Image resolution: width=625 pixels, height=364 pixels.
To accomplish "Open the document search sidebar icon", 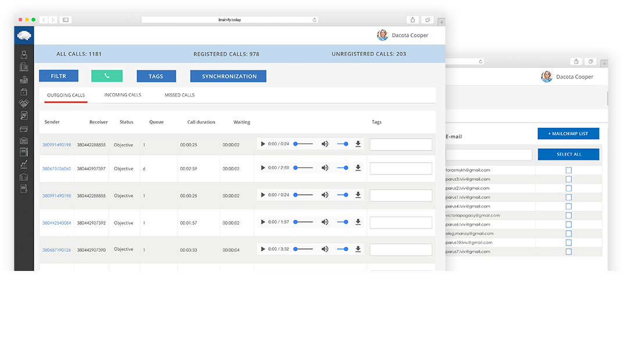I will [24, 116].
